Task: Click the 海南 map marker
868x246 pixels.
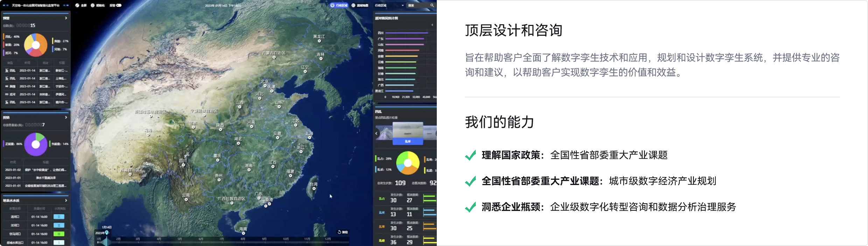Action: pyautogui.click(x=244, y=233)
